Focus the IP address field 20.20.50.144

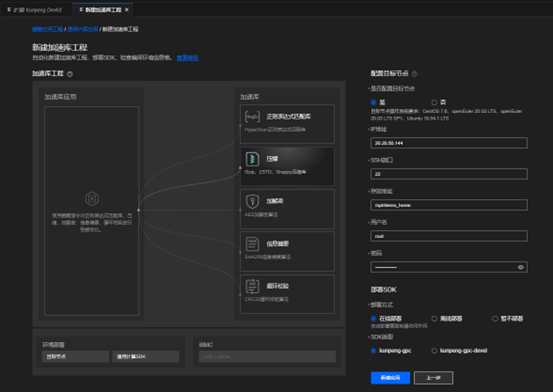(449, 143)
